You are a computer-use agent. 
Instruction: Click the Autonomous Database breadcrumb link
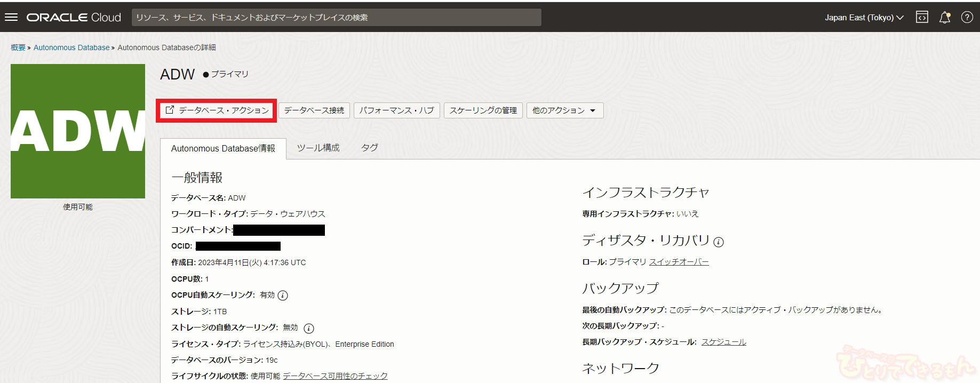click(x=71, y=47)
